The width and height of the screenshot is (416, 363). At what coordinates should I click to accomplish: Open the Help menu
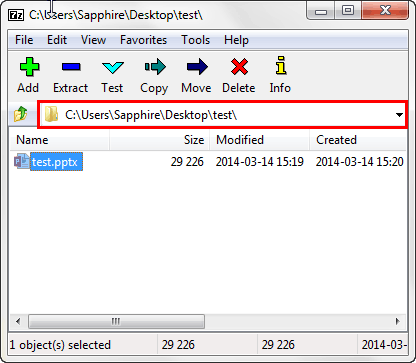coord(236,40)
